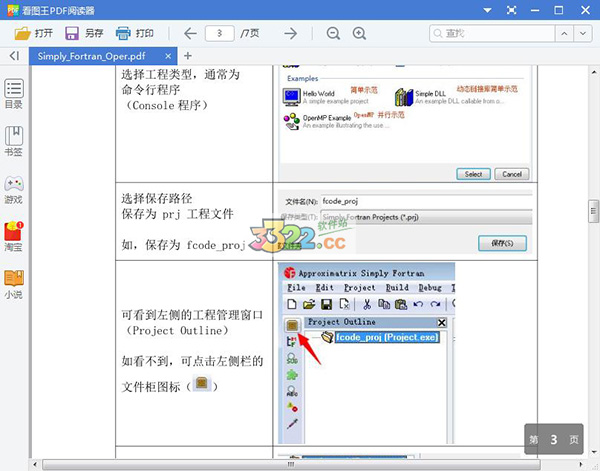This screenshot has height=471, width=600.
Task: Click the horizontal scrollbar thumb
Action: coord(291,464)
